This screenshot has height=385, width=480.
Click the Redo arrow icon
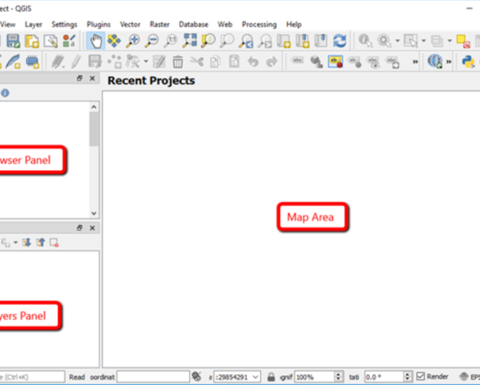pyautogui.click(x=272, y=62)
